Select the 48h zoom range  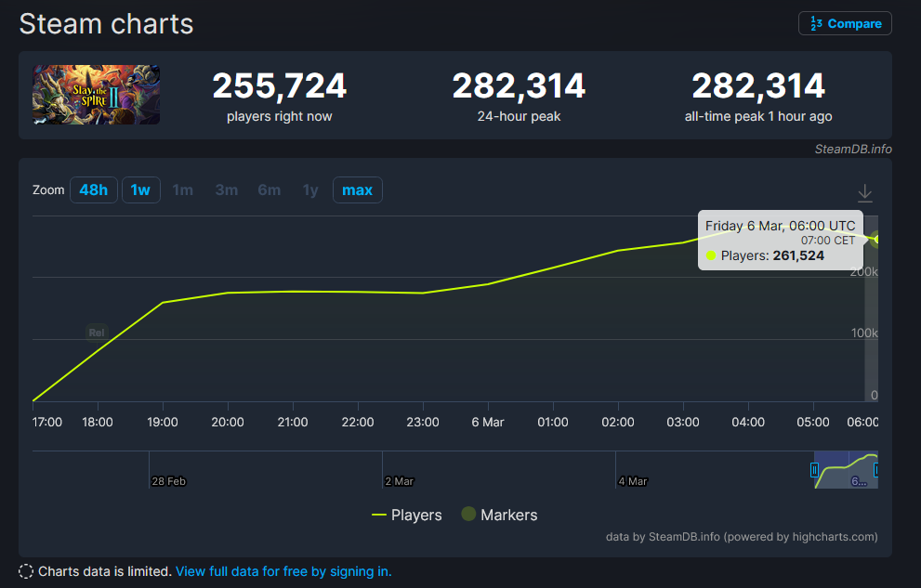click(93, 190)
